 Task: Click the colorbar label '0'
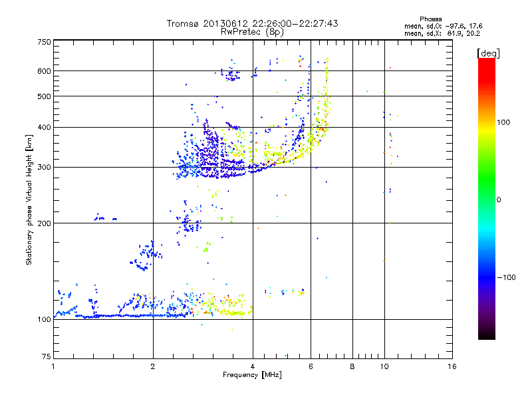coord(499,200)
